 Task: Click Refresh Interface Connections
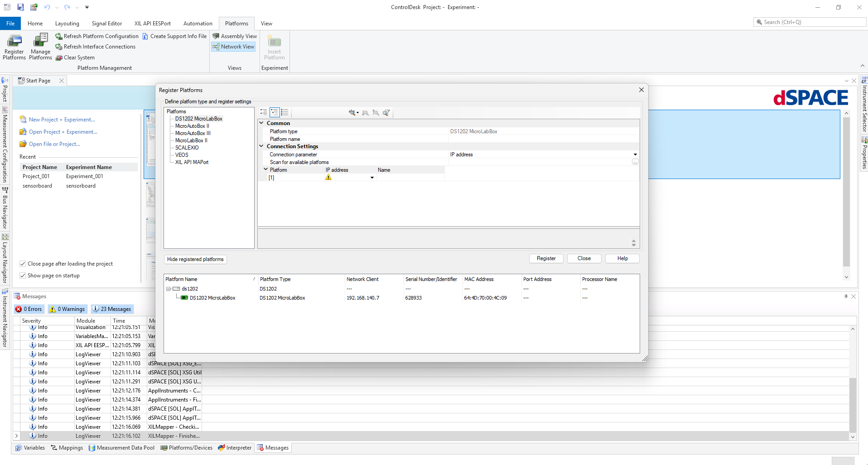pos(96,47)
